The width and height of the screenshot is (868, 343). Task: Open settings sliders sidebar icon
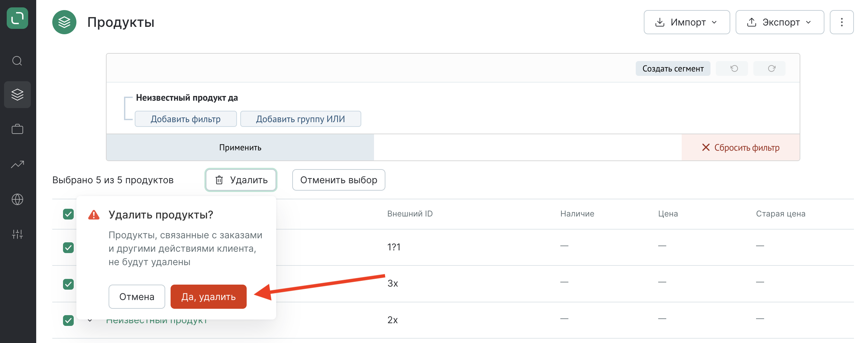click(x=17, y=234)
